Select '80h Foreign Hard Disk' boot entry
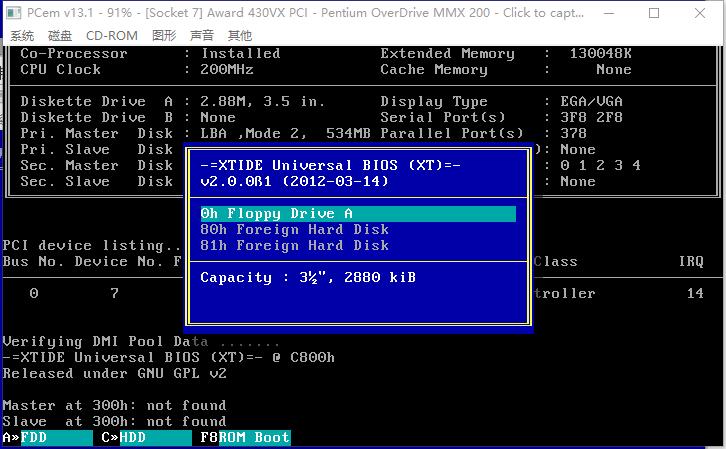 coord(294,230)
